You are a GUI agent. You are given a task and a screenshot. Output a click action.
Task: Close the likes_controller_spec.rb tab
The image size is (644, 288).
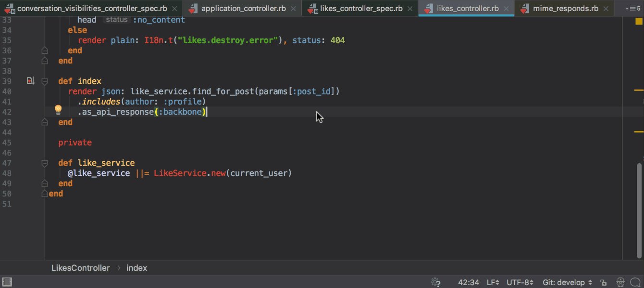pyautogui.click(x=410, y=9)
